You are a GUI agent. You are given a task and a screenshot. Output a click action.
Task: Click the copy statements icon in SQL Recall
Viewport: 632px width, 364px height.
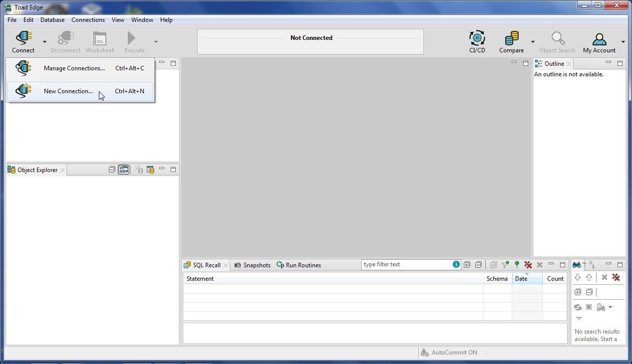click(493, 265)
